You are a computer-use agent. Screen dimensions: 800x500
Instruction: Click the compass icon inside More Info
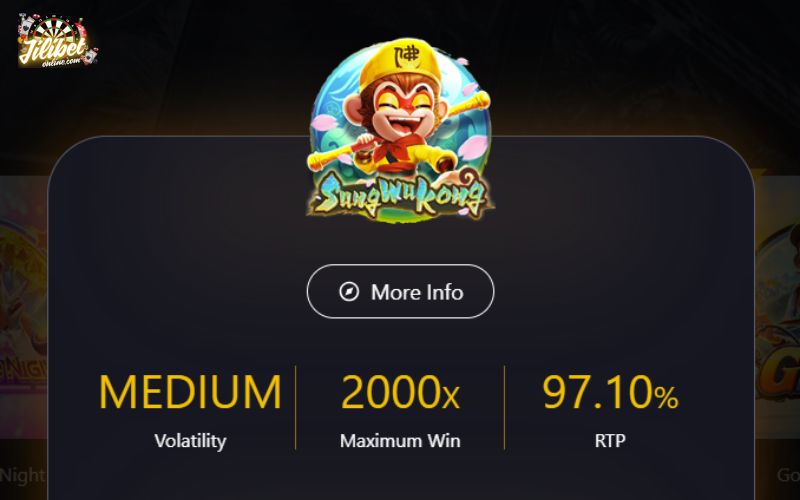(x=349, y=292)
